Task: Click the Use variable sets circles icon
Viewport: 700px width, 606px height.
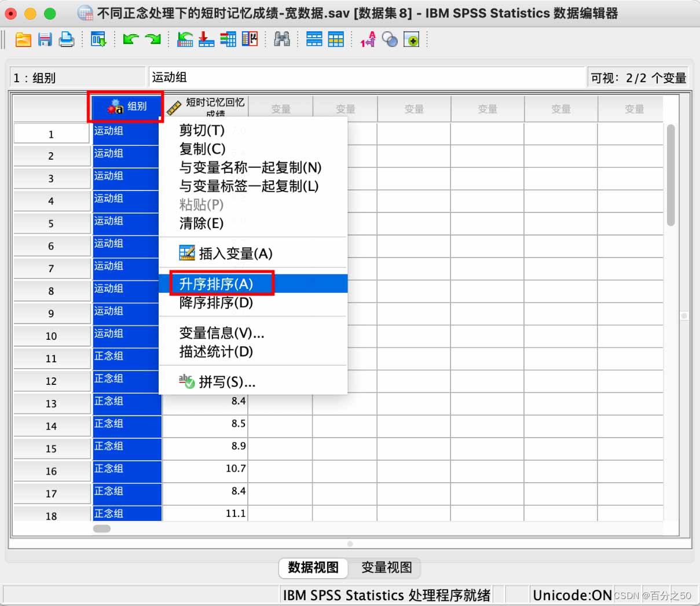Action: 390,39
